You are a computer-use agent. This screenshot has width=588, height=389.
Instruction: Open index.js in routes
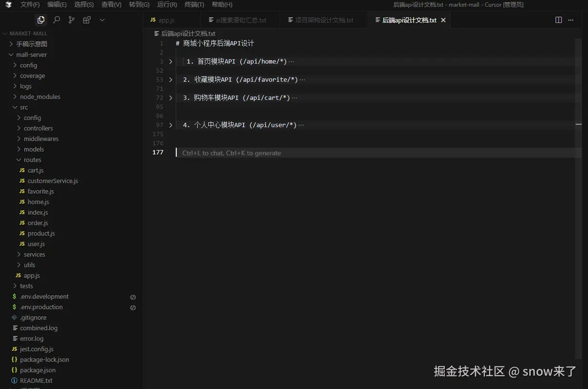click(38, 212)
